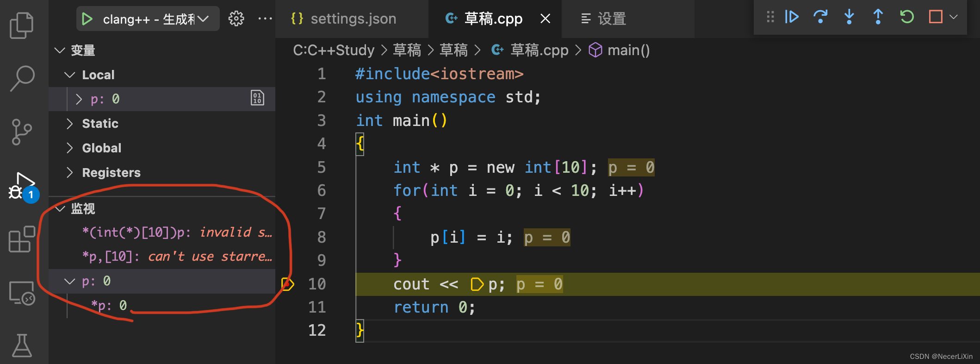Restart the debug session
The image size is (980, 364).
click(x=907, y=17)
